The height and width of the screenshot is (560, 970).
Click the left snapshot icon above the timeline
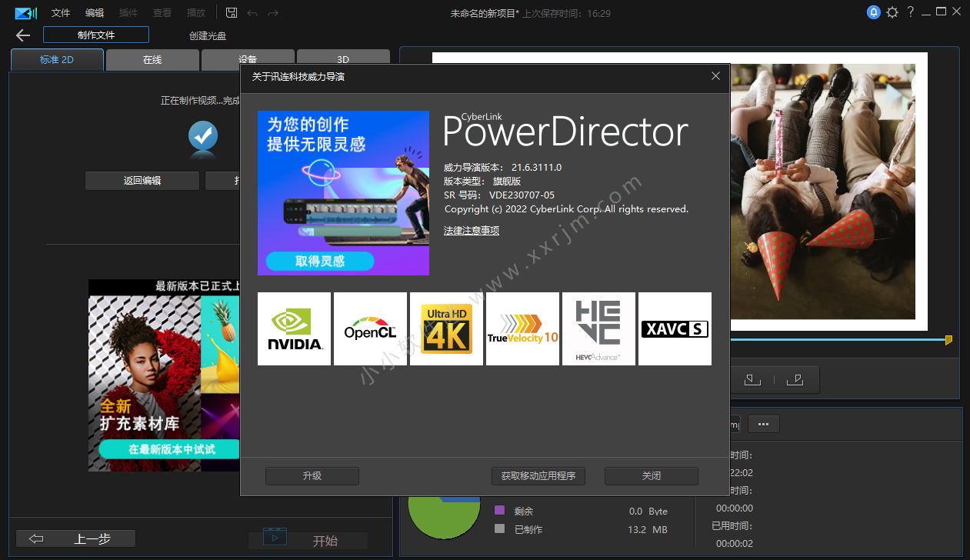tap(752, 379)
